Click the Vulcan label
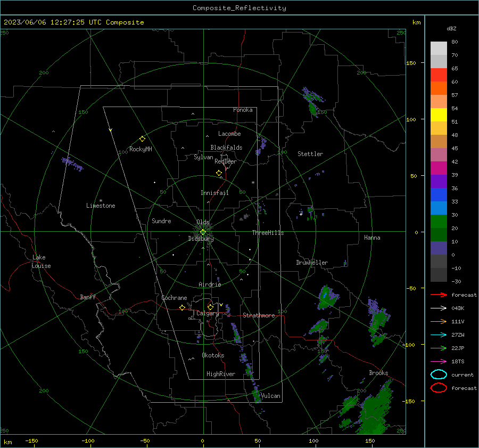479x448 pixels. (x=270, y=396)
